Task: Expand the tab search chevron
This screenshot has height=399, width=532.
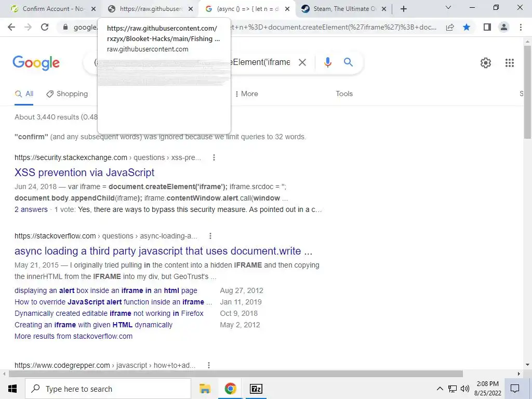Action: pos(448,7)
